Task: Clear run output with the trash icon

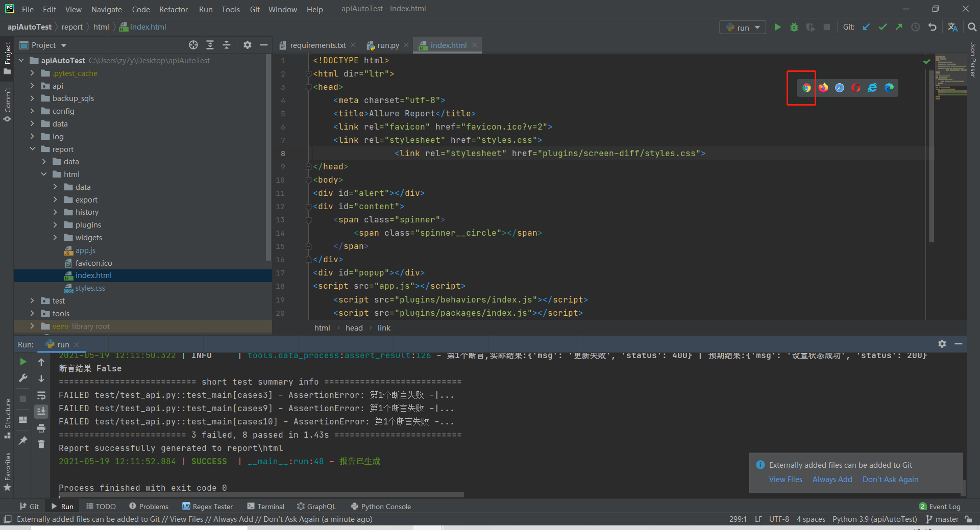Action: point(41,444)
